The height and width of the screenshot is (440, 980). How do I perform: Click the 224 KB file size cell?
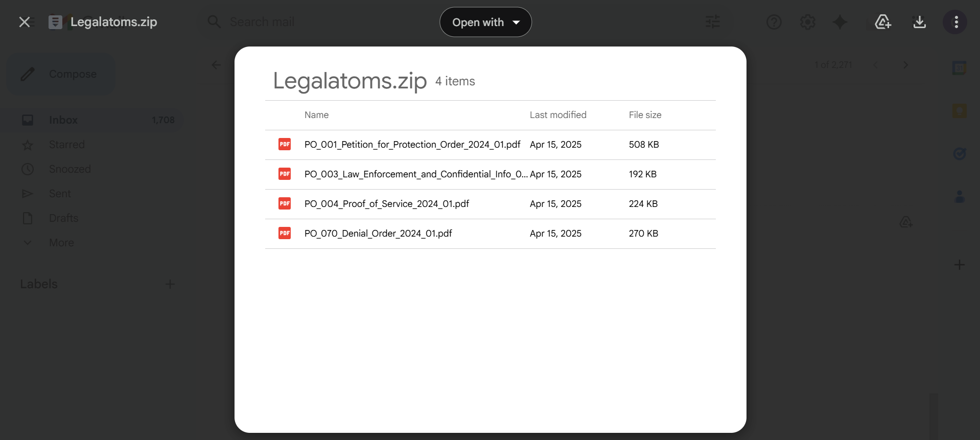point(643,204)
